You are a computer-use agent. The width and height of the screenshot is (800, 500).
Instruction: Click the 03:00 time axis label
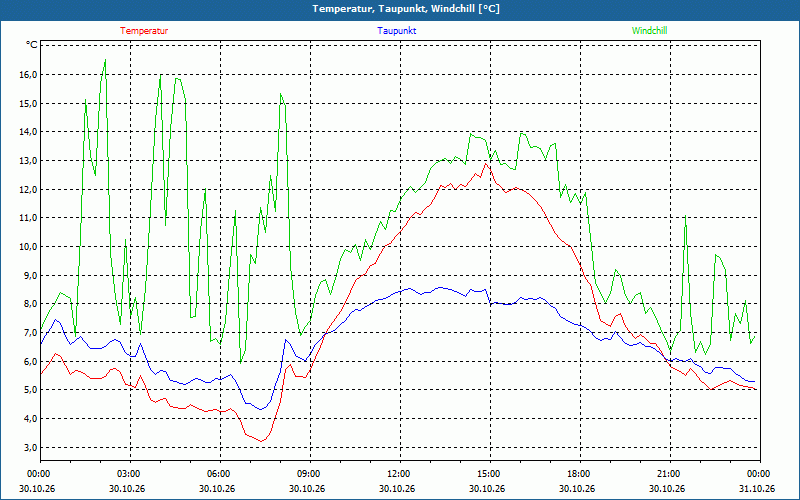point(131,474)
